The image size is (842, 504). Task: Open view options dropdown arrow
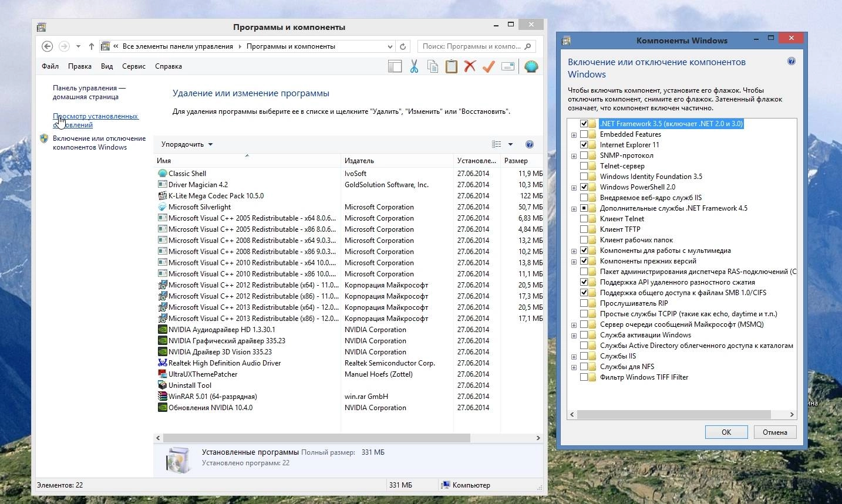pos(510,144)
